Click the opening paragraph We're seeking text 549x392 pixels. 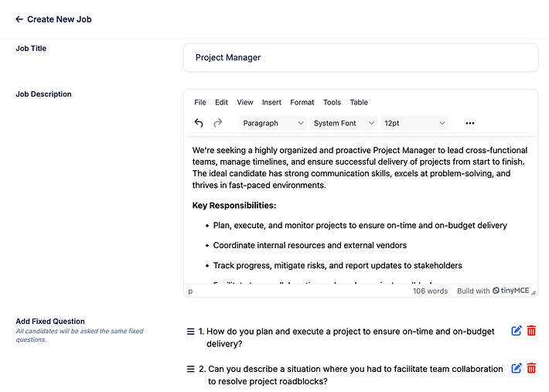pos(360,168)
